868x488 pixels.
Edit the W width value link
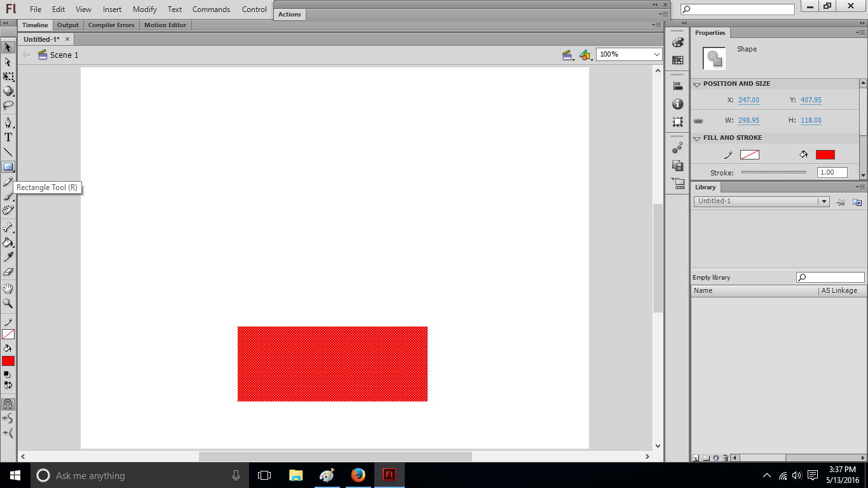749,120
